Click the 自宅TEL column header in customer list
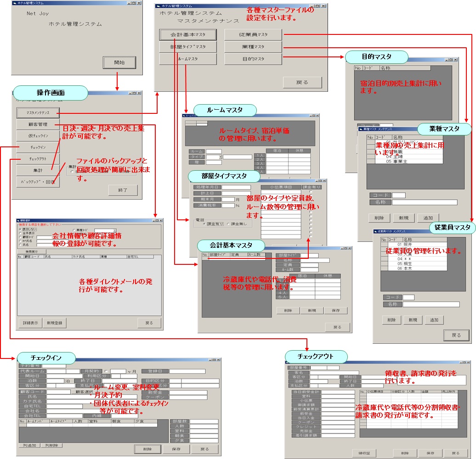The image size is (476, 459). 140,257
